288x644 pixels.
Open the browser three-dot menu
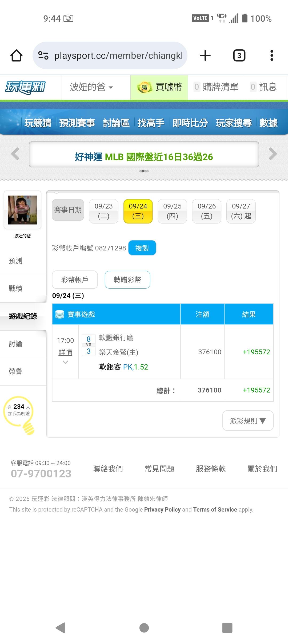coord(272,56)
